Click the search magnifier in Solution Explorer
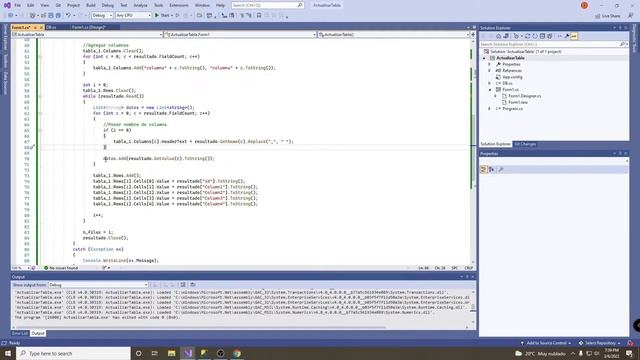Viewport: 640px width, 360px height. 622,44
